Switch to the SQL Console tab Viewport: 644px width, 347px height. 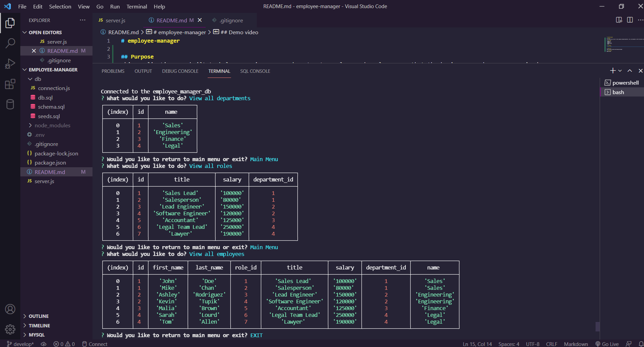(255, 71)
